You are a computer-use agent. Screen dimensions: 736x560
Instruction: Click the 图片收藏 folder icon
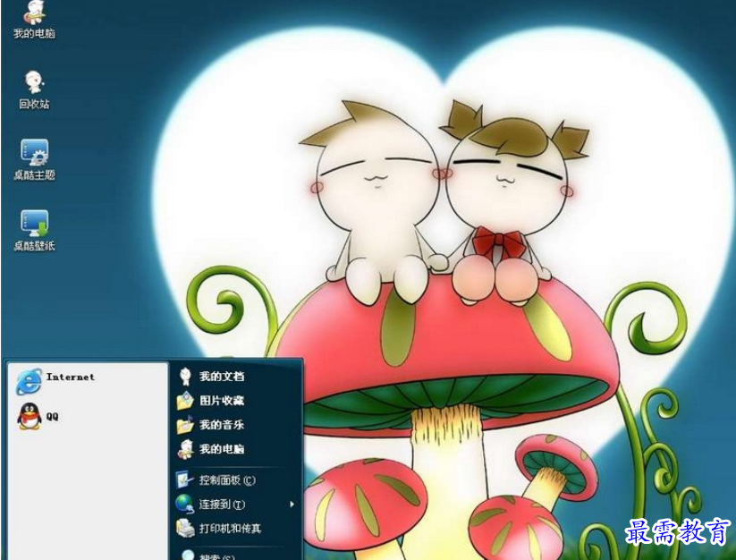click(185, 401)
